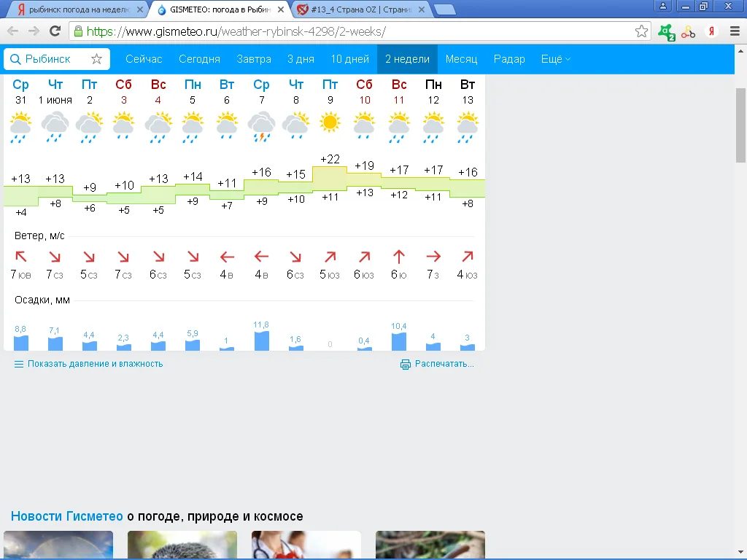Click the list icon near Показать давление
Image resolution: width=747 pixels, height=560 pixels.
pyautogui.click(x=18, y=365)
